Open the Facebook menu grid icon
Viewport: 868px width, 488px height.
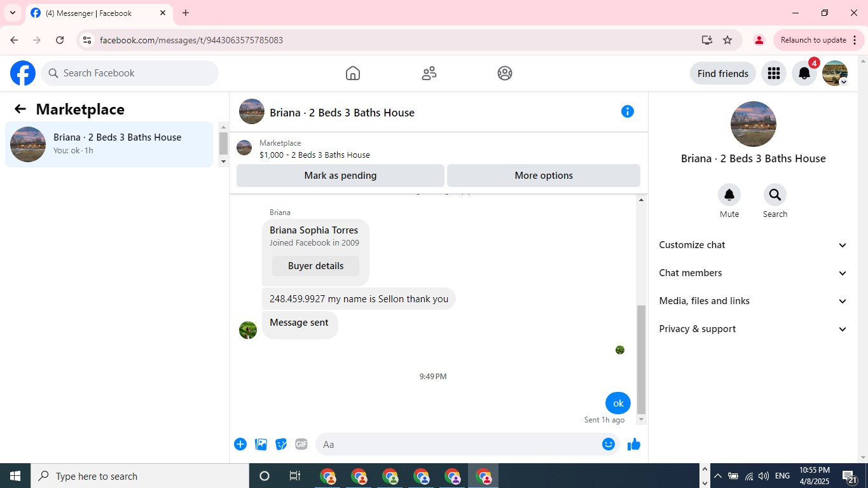(x=774, y=73)
